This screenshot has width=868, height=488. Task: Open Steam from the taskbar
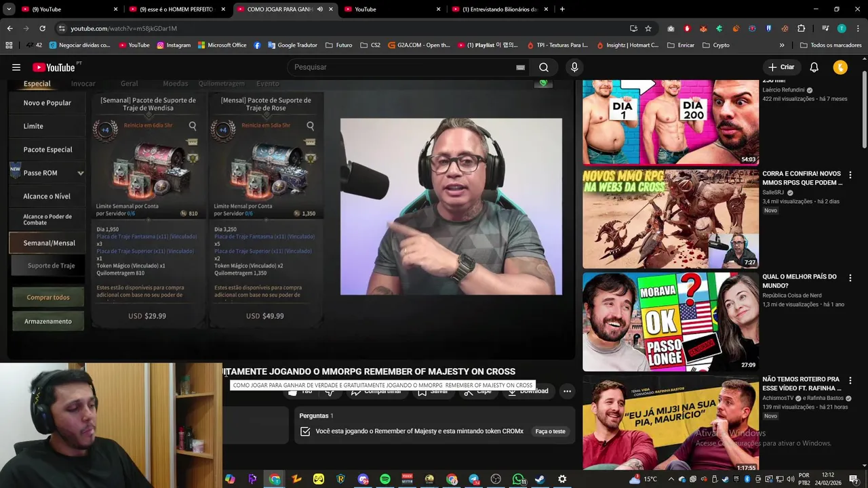tap(540, 479)
